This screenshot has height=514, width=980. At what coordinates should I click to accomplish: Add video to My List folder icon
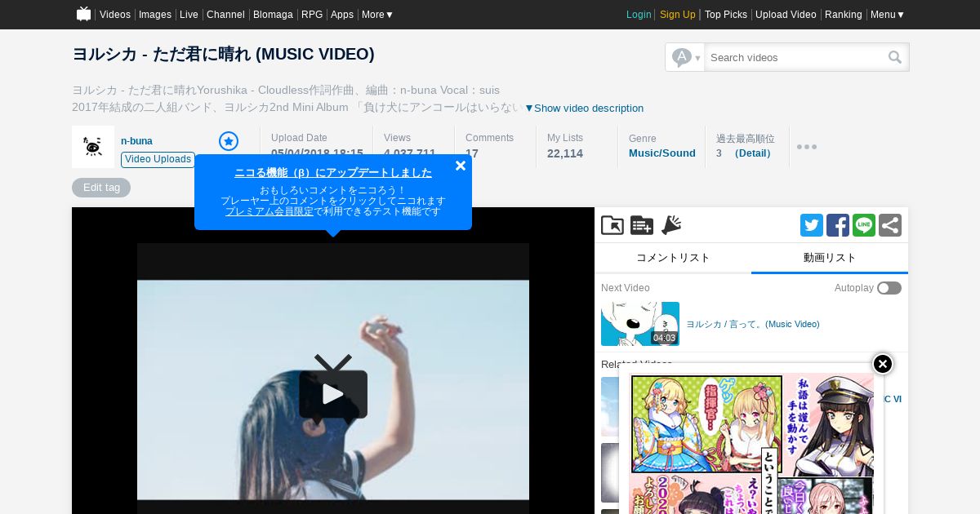click(612, 225)
